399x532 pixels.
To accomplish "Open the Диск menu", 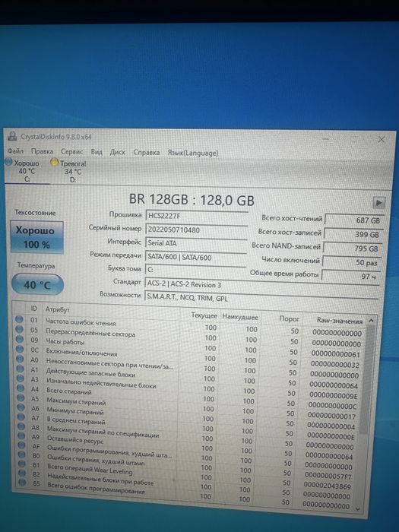I will [118, 152].
